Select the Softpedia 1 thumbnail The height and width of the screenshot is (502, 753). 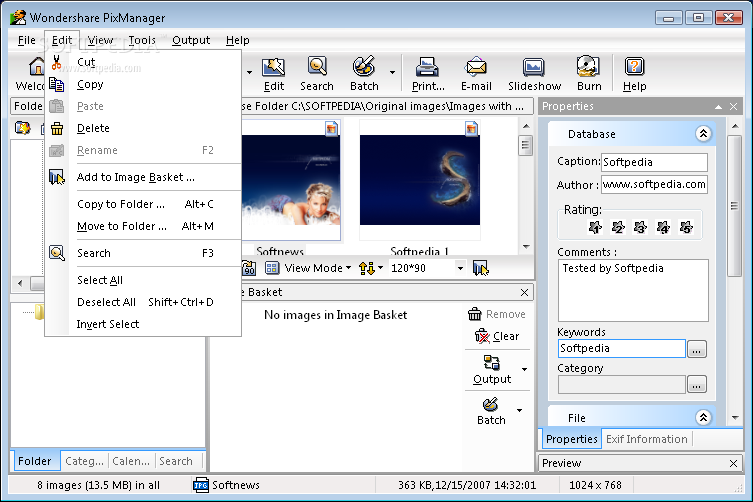click(420, 180)
